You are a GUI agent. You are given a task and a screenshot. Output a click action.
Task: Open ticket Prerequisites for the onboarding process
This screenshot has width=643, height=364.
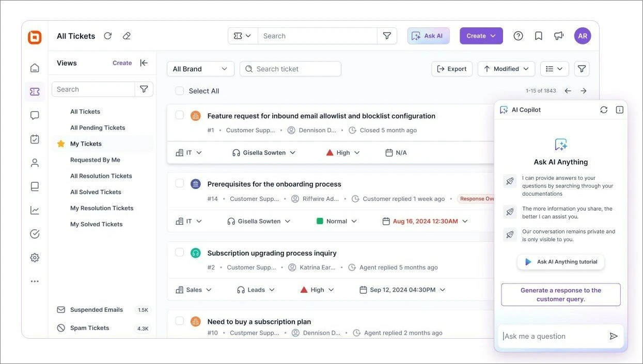click(274, 184)
